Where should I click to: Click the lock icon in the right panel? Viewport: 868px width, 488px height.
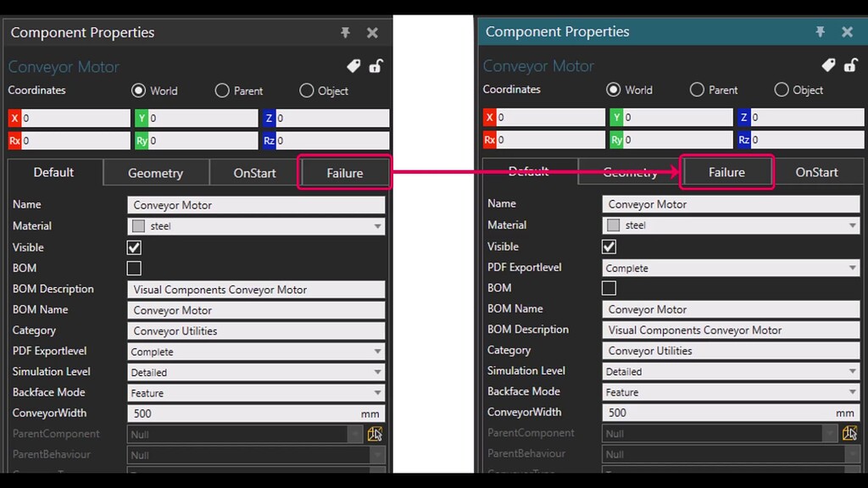tap(850, 64)
